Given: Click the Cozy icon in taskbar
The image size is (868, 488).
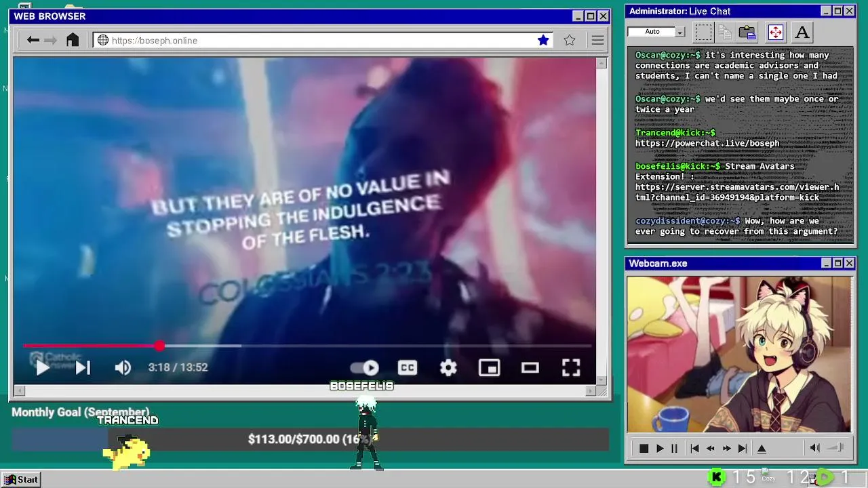Looking at the screenshot, I should (x=768, y=476).
